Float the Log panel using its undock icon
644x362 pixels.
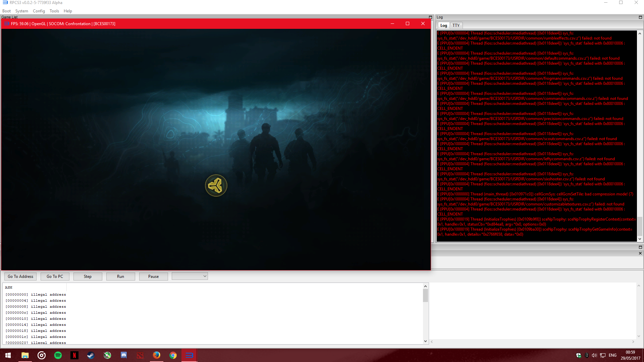(640, 17)
